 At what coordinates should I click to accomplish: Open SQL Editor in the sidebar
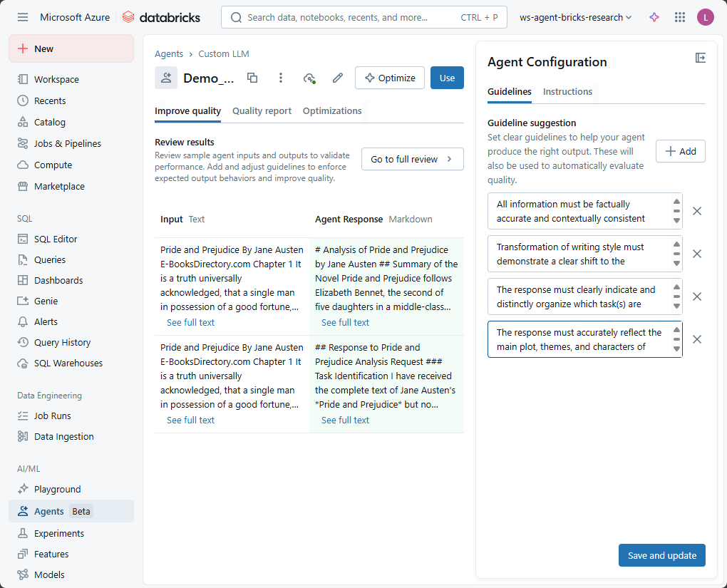point(56,239)
